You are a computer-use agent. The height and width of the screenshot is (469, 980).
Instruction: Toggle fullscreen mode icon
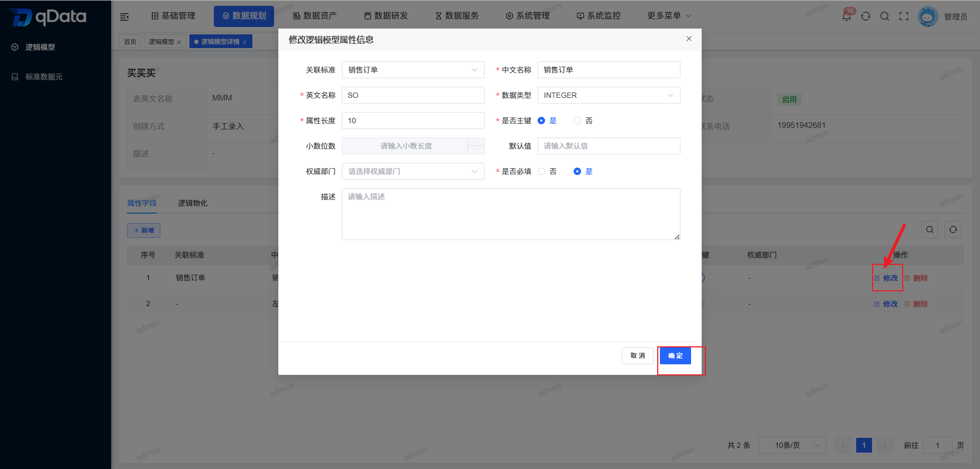[x=904, y=16]
